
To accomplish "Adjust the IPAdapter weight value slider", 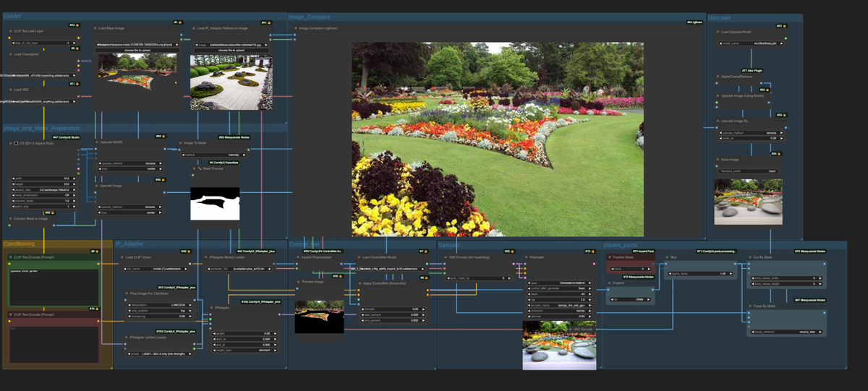I will tap(246, 334).
